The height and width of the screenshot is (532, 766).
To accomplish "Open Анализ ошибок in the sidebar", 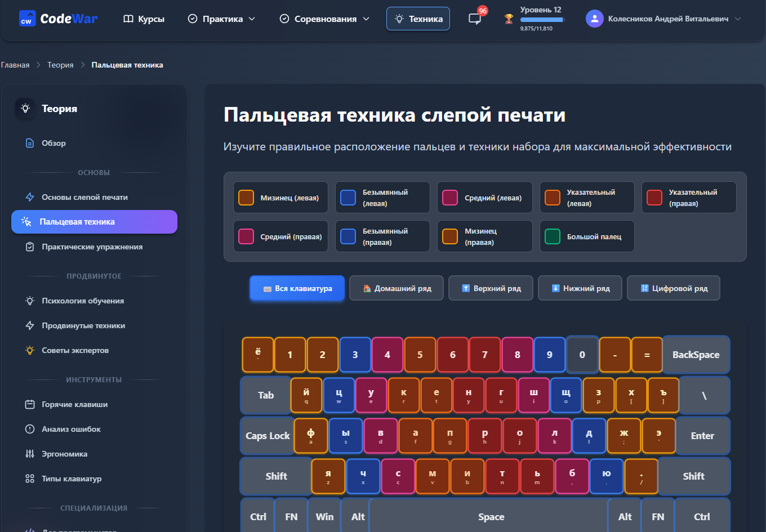I will pyautogui.click(x=71, y=429).
